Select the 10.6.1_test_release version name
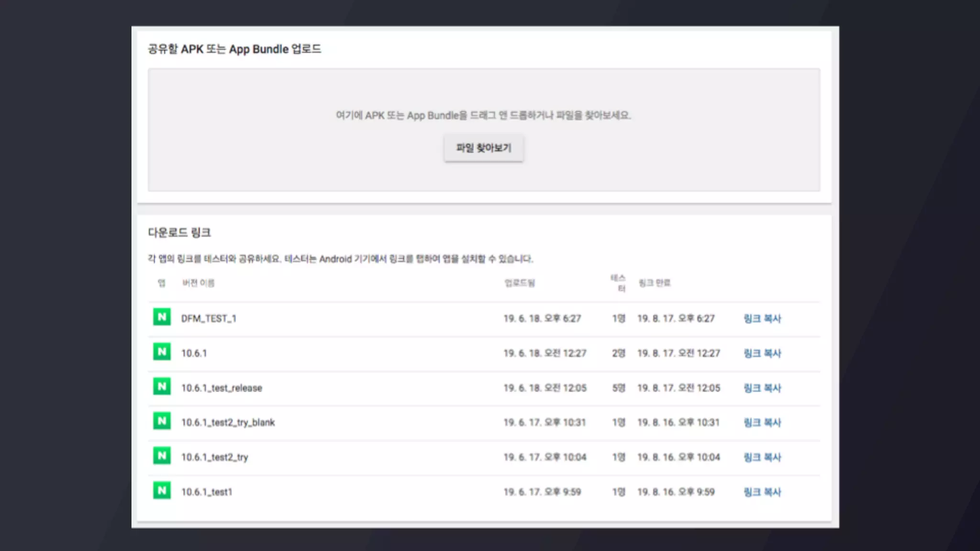 222,388
